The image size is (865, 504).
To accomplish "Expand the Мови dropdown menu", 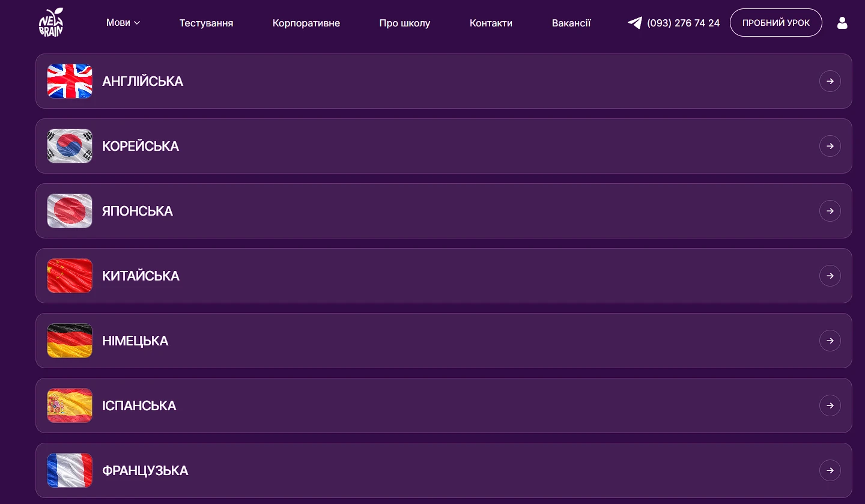I will [123, 23].
